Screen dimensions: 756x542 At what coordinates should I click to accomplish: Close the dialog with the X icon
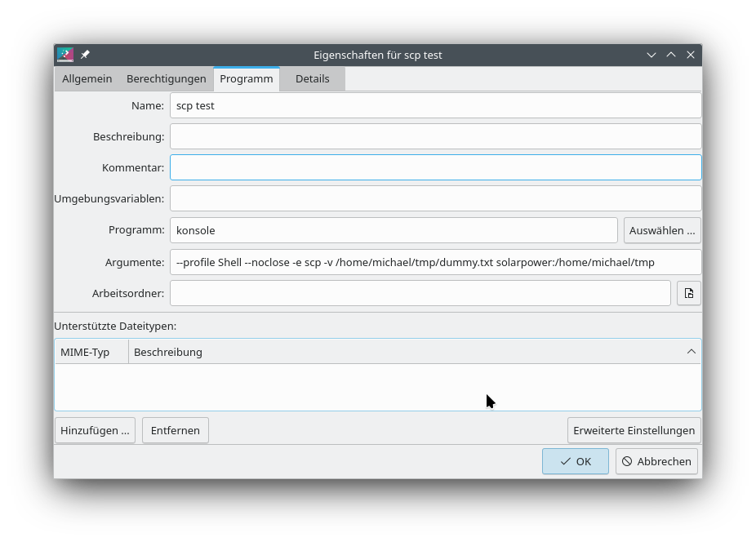pyautogui.click(x=691, y=55)
